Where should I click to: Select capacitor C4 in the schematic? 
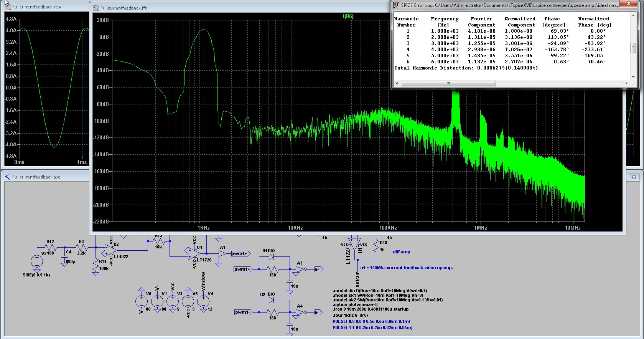tap(64, 257)
